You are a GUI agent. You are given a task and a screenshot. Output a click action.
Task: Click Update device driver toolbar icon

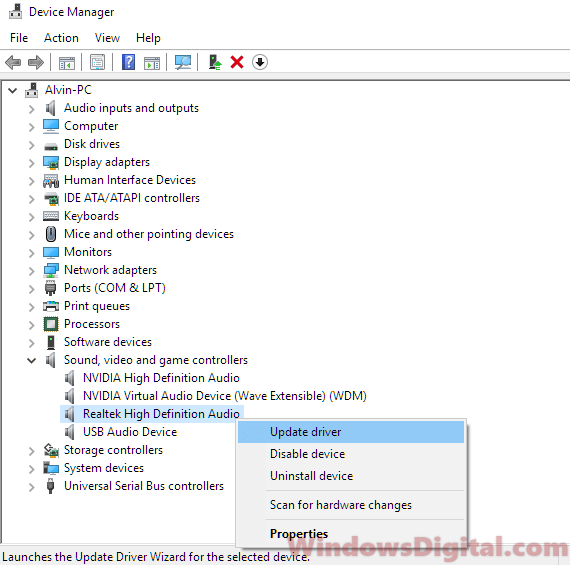pos(214,62)
